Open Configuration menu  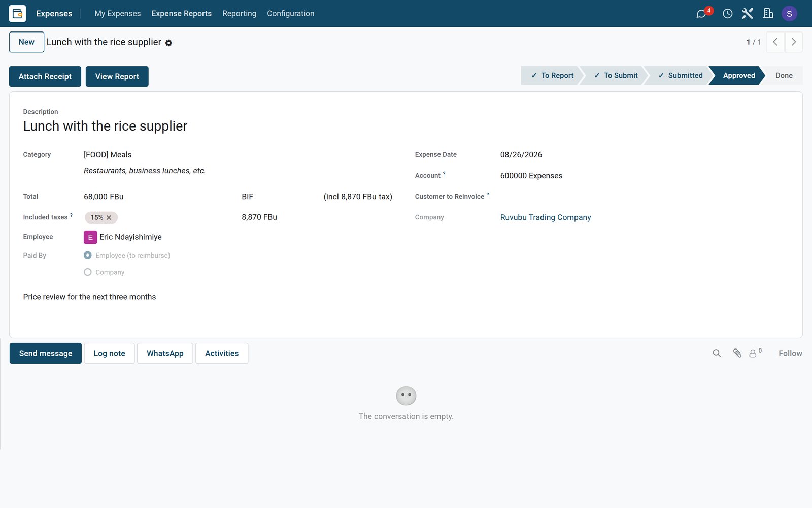[290, 13]
